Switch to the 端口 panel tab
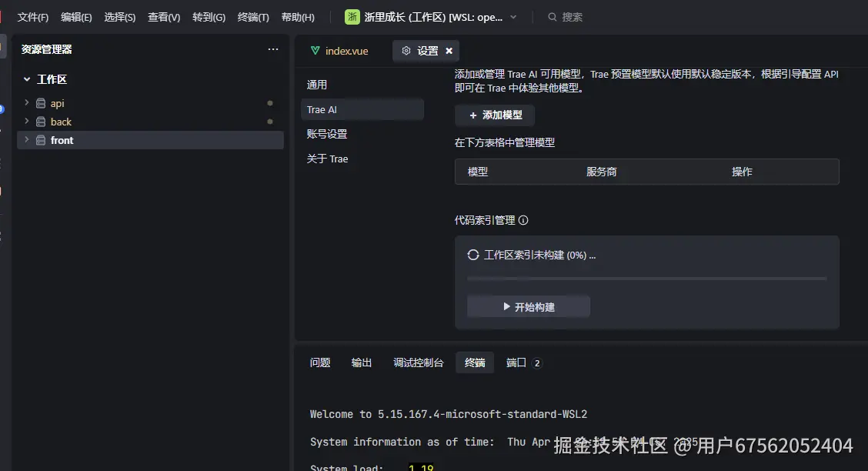Screen dimensions: 868x471 click(x=516, y=362)
